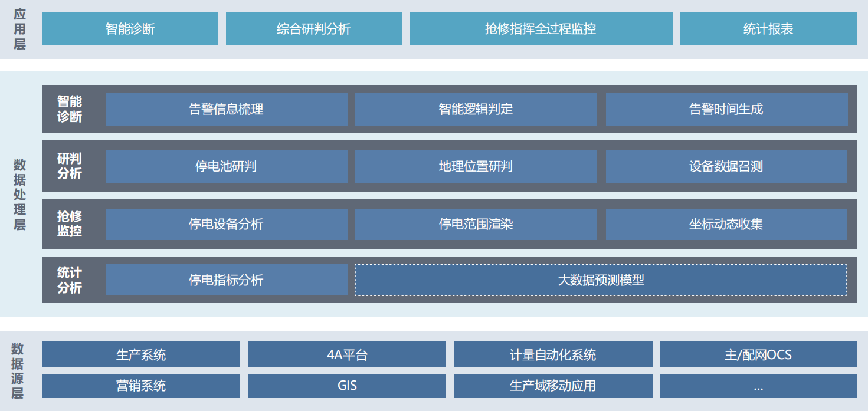Screen dimensions: 868x411
Task: Open the 综合研判分析 module
Action: click(313, 27)
